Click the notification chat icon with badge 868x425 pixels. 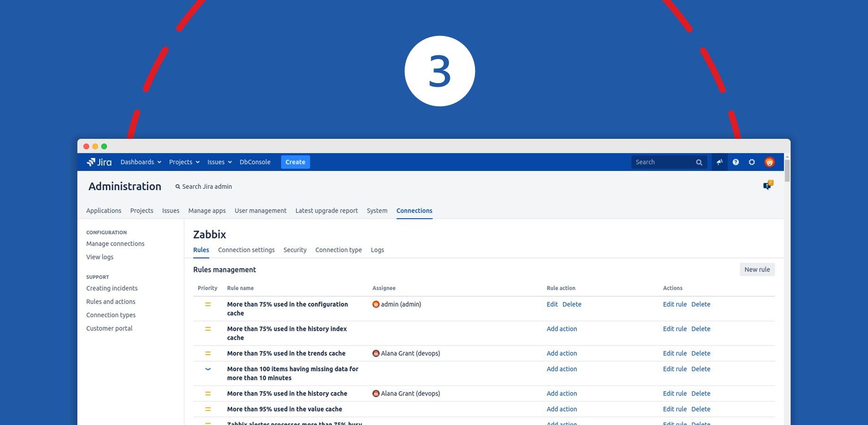[768, 186]
